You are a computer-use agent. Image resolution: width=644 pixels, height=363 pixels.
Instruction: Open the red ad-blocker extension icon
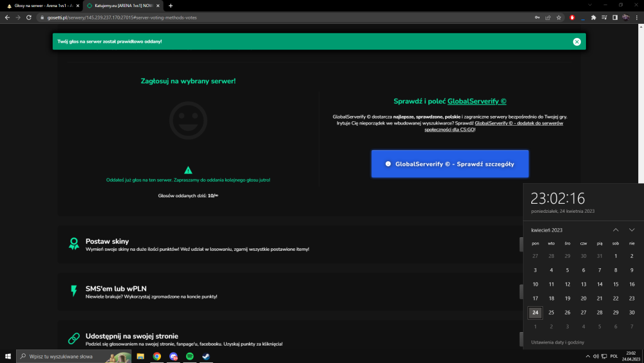click(572, 17)
